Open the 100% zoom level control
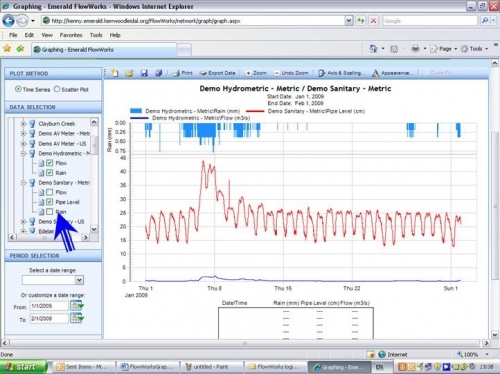The image size is (500, 374). [473, 354]
